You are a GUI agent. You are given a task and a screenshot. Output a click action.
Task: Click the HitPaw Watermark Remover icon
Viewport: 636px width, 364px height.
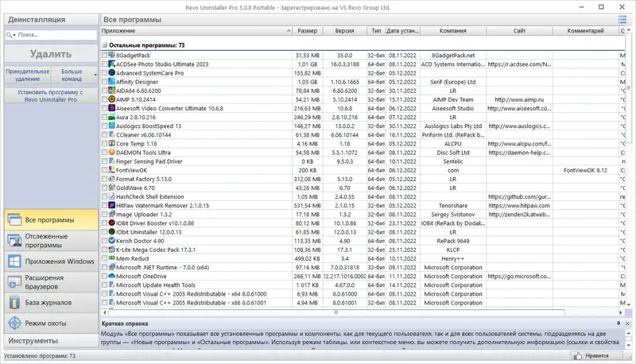click(112, 206)
